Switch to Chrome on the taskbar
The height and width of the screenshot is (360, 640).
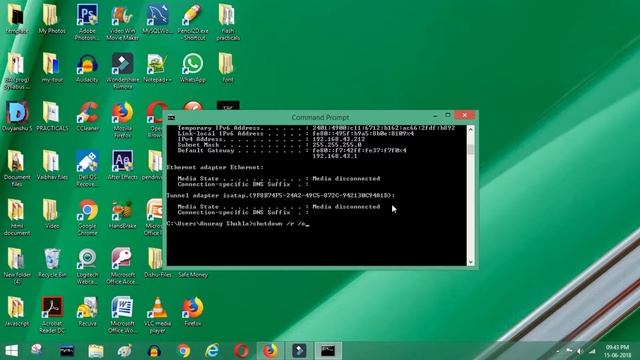tap(183, 351)
